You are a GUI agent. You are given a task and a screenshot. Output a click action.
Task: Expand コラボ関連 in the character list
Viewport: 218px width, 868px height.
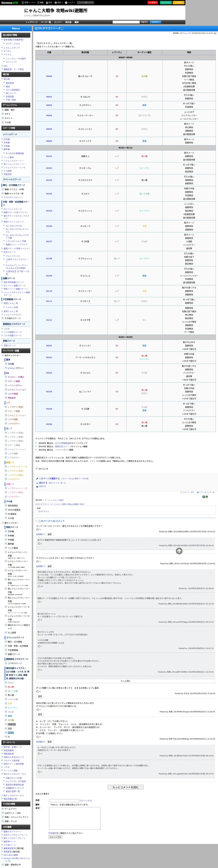click(6, 393)
